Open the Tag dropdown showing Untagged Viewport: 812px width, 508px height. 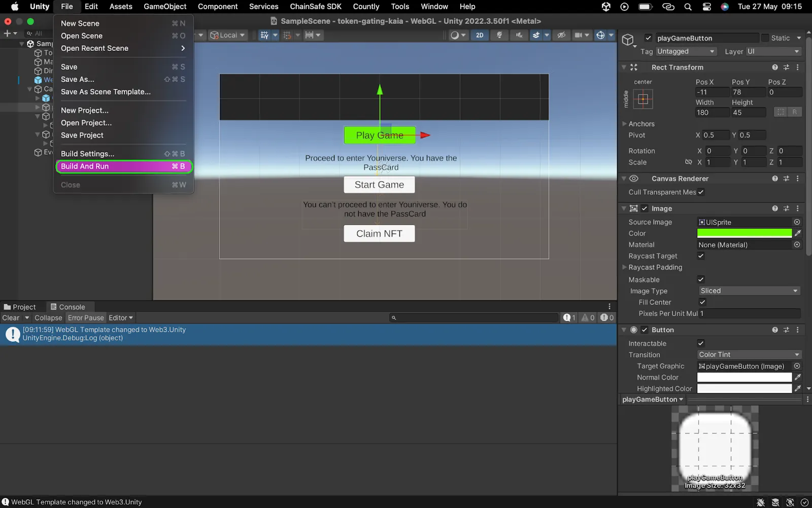[x=685, y=51]
